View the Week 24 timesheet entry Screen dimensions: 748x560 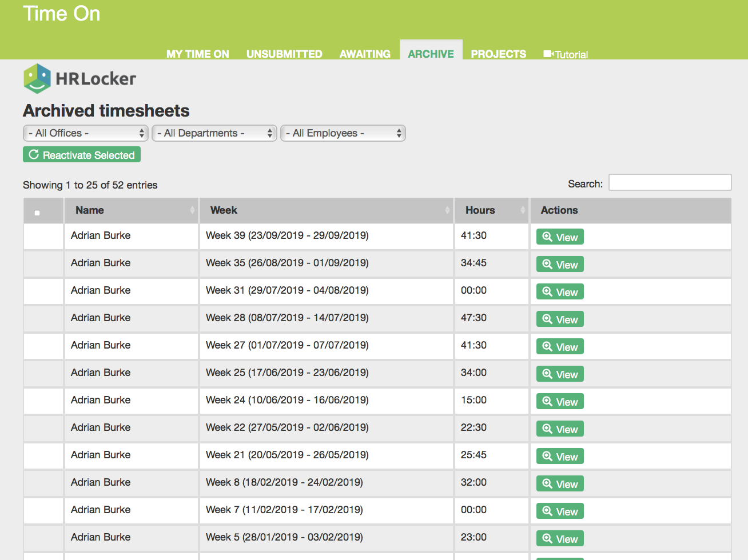tap(560, 402)
